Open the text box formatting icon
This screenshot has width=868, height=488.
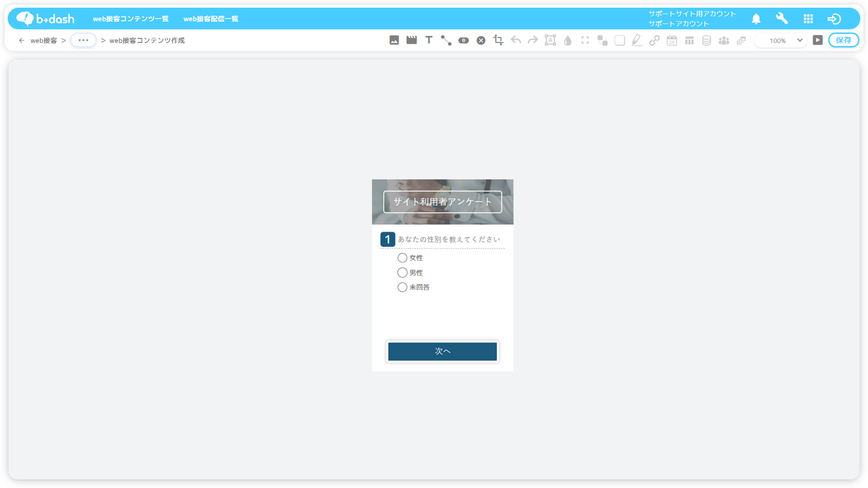click(550, 40)
